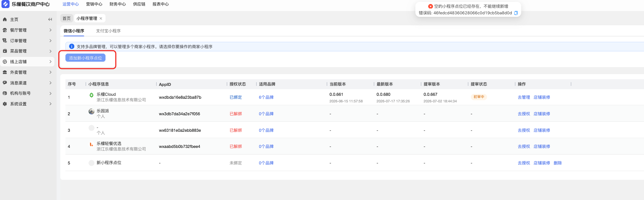Open the 供应链 top menu
This screenshot has width=644, height=200.
139,4
